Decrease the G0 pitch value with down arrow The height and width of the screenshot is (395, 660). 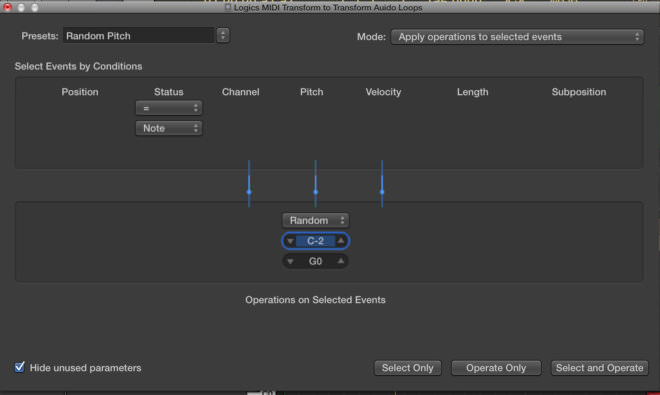(x=290, y=262)
